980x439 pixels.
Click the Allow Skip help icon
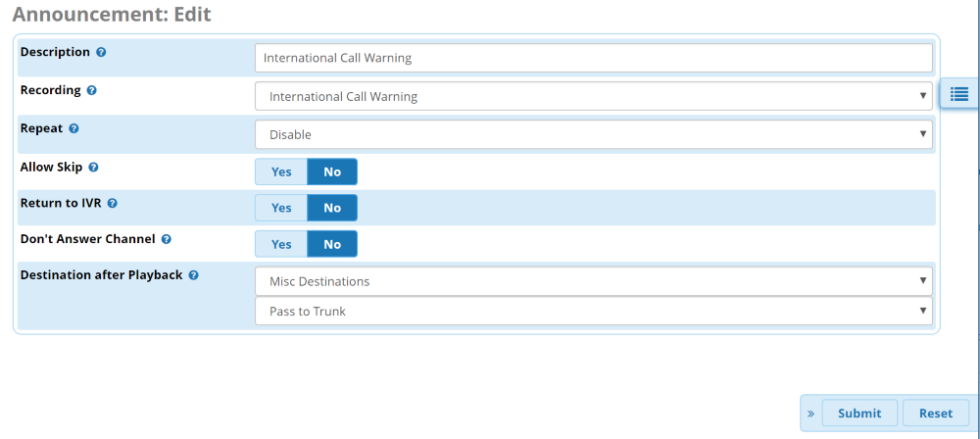coord(93,168)
